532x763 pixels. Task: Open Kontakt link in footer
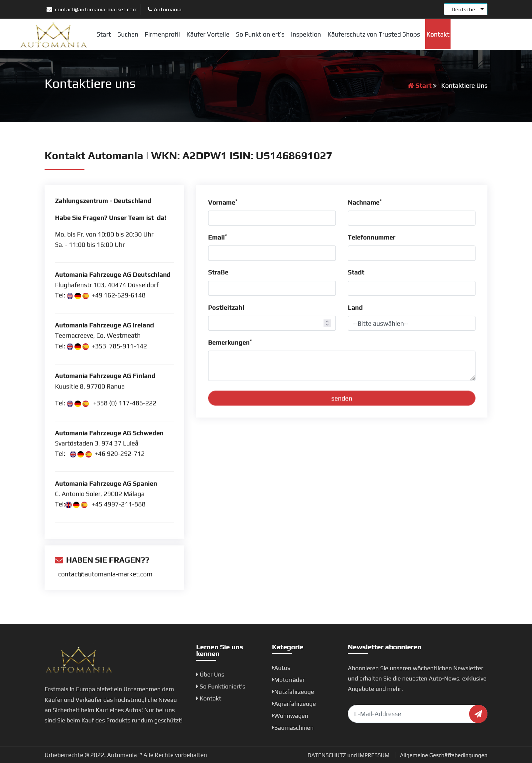[x=210, y=698]
